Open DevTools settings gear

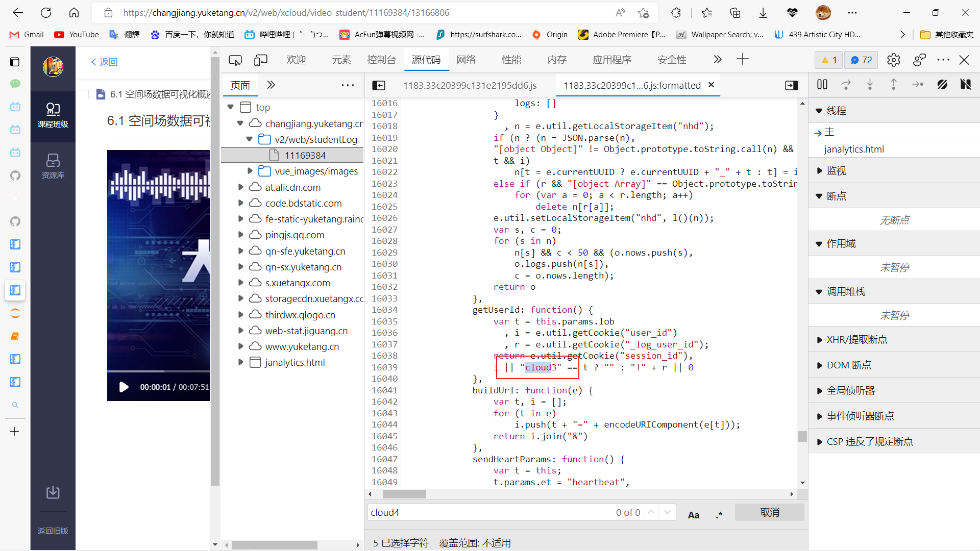894,60
